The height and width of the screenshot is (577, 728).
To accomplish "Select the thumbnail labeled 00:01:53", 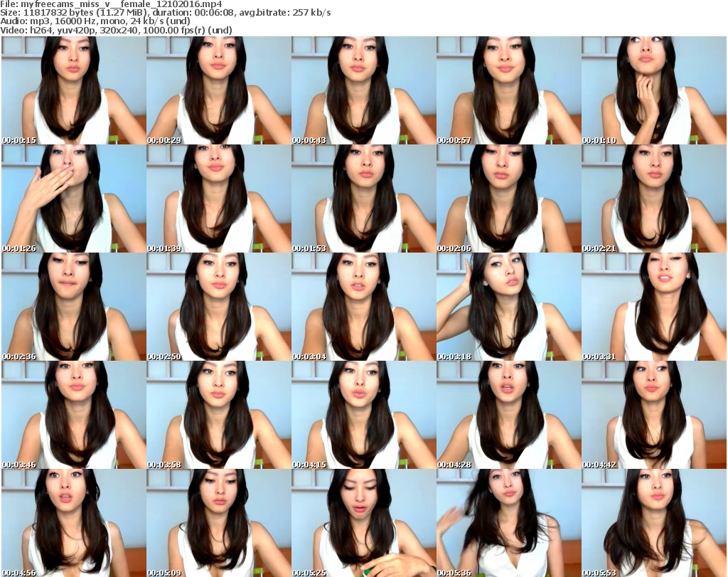I will 363,198.
